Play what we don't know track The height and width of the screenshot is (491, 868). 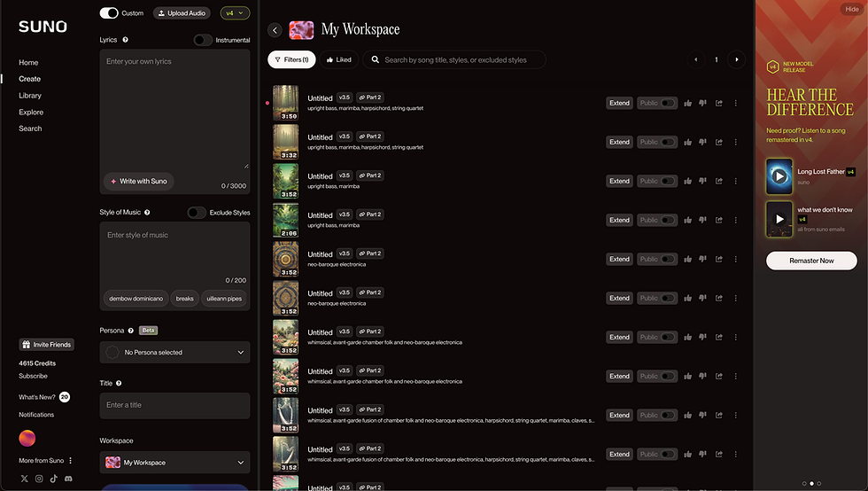pos(779,219)
